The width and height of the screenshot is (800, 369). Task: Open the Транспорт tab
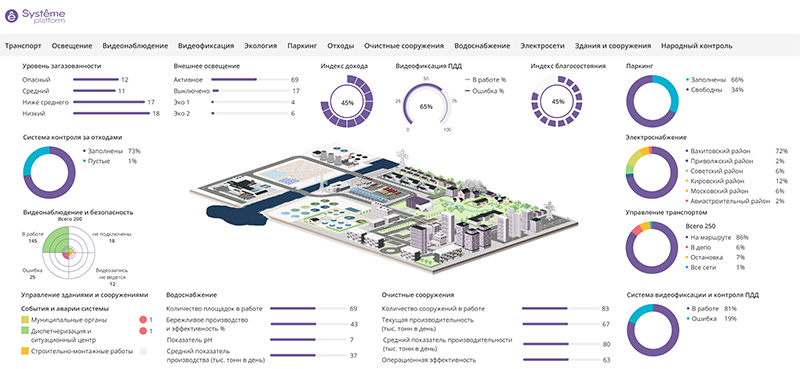(x=23, y=45)
